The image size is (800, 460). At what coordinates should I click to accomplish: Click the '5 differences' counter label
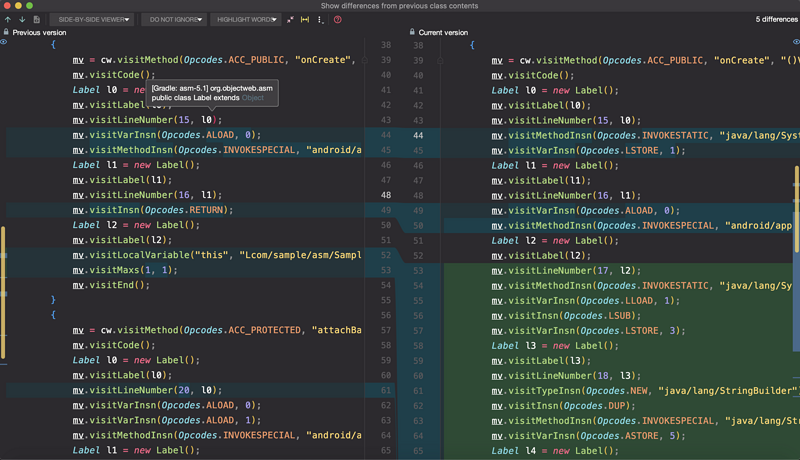[x=776, y=19]
